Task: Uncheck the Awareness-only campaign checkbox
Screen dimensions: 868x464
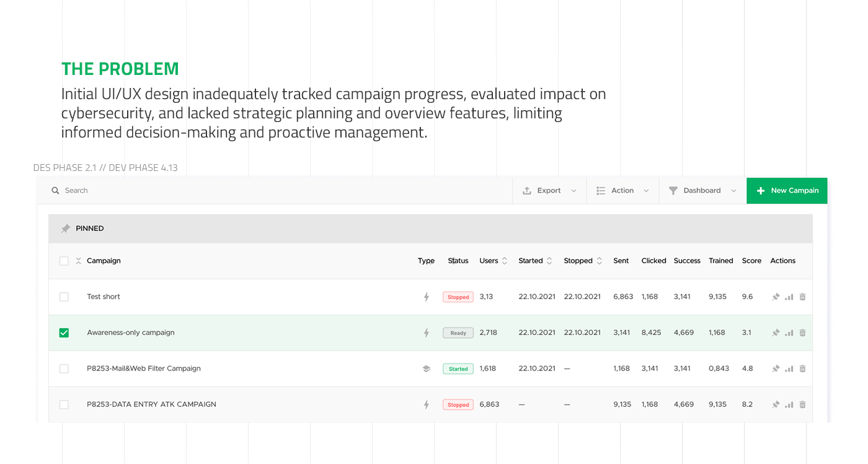Action: click(64, 333)
